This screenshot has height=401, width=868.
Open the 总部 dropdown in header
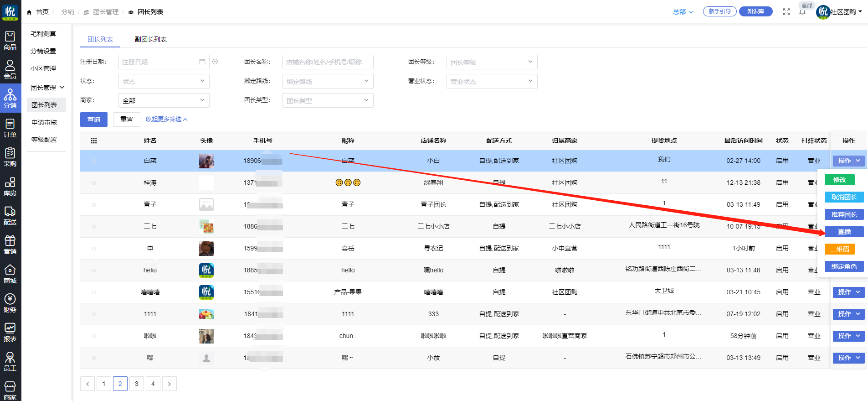pos(683,12)
